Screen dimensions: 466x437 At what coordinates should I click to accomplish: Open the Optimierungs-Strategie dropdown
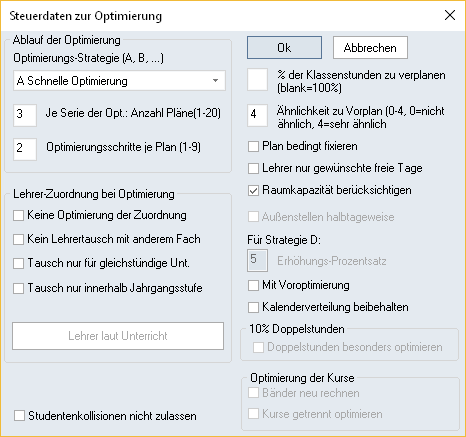point(119,81)
